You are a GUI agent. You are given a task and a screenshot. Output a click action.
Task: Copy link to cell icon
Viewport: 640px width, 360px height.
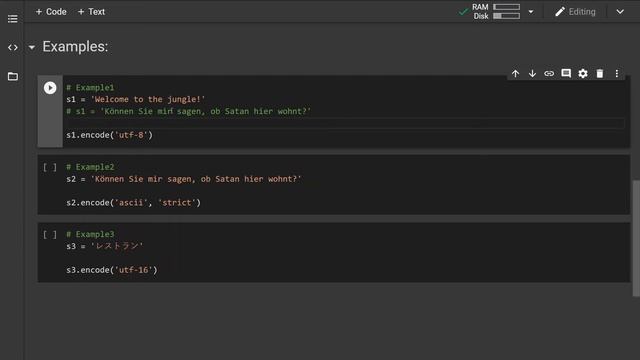coord(549,73)
